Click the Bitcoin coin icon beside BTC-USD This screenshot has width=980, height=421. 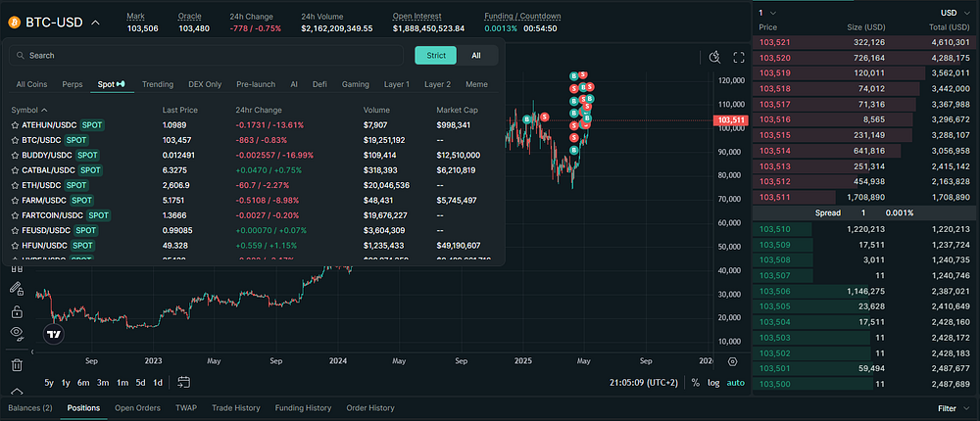point(14,23)
